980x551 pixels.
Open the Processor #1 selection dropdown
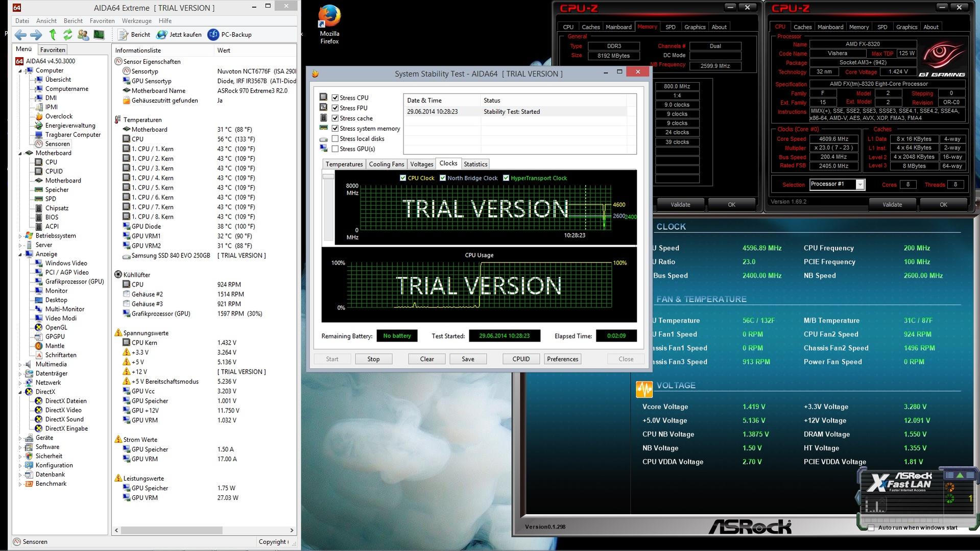[x=860, y=184]
